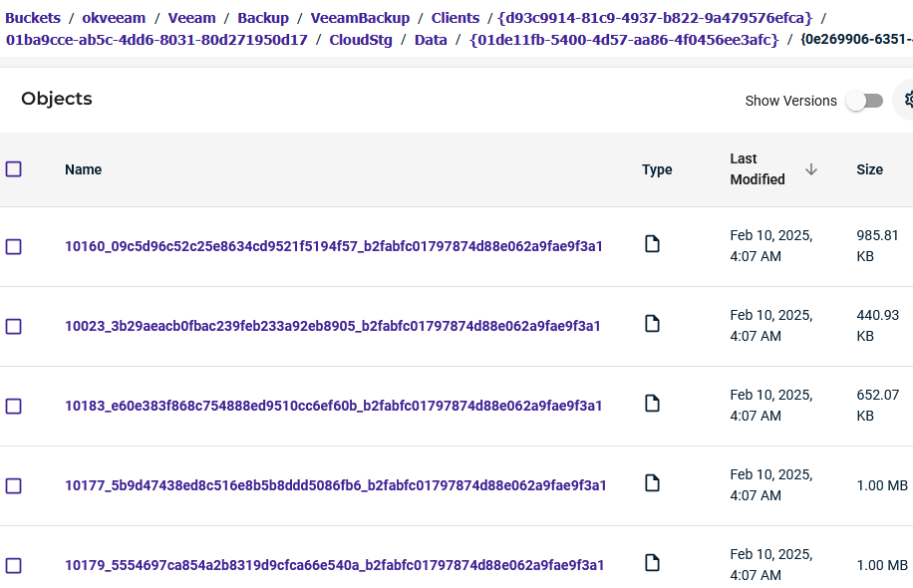This screenshot has width=913, height=588.
Task: Open the CloudStg breadcrumb folder
Action: [361, 40]
